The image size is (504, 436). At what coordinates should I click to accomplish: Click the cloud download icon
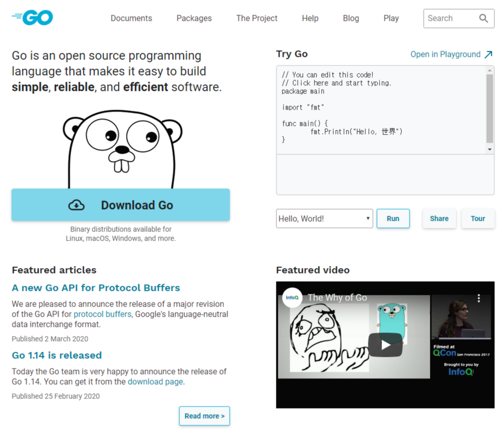point(77,205)
